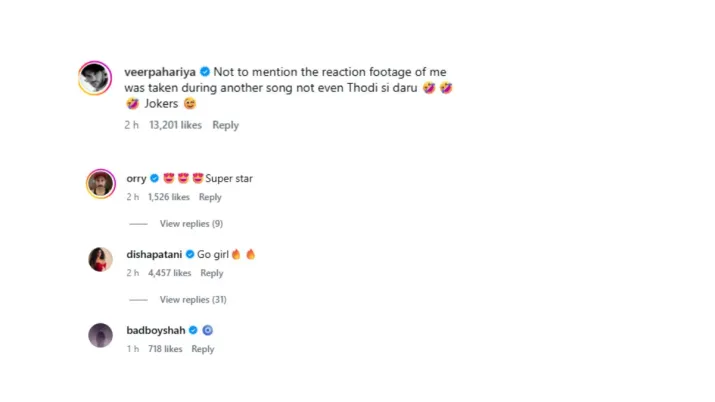The height and width of the screenshot is (402, 715).
Task: View the 13,201 likes list
Action: [x=175, y=125]
